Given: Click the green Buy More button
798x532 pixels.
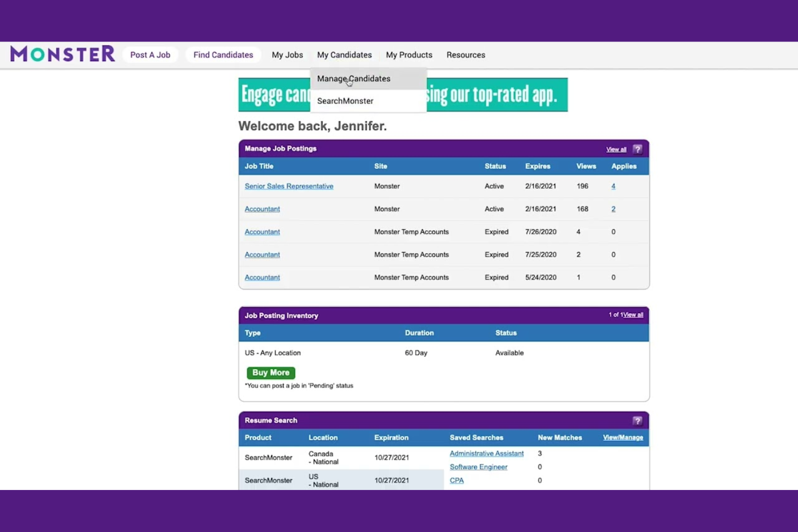Looking at the screenshot, I should coord(271,373).
